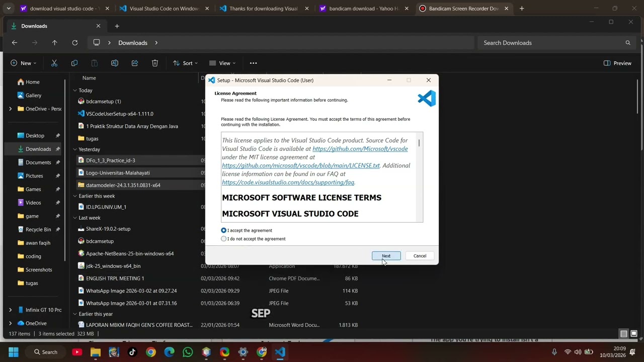Collapse the Earlier this week group
The width and height of the screenshot is (644, 362).
point(74,196)
